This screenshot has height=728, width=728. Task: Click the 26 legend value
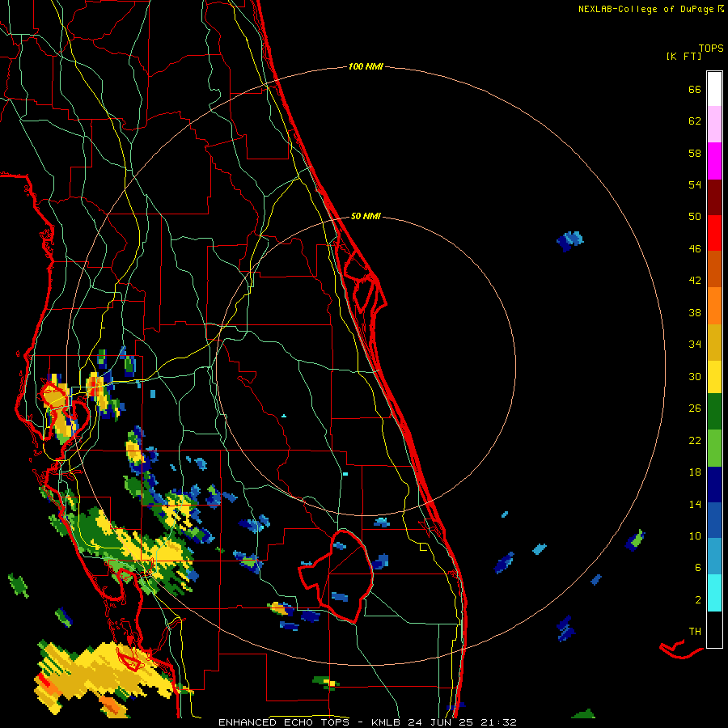[x=695, y=408]
